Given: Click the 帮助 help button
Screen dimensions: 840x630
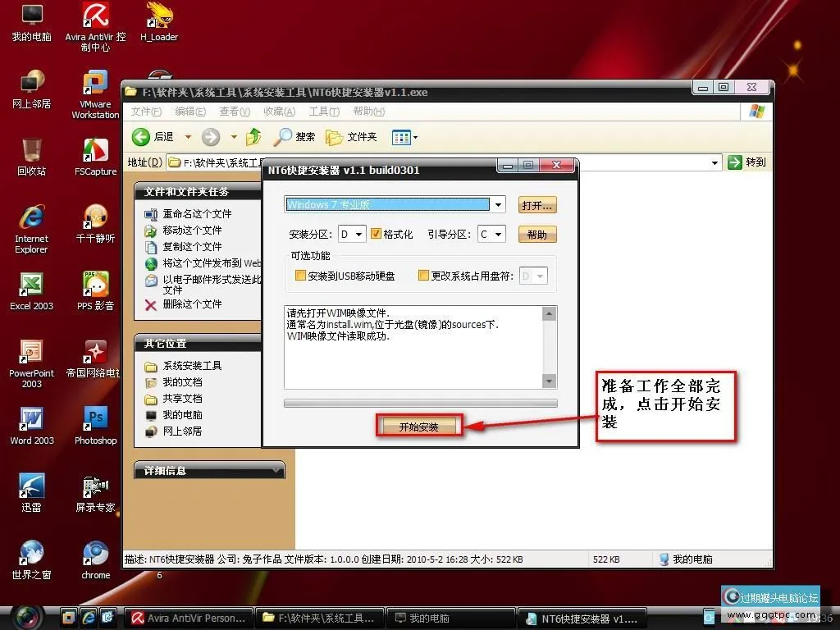Looking at the screenshot, I should 537,234.
